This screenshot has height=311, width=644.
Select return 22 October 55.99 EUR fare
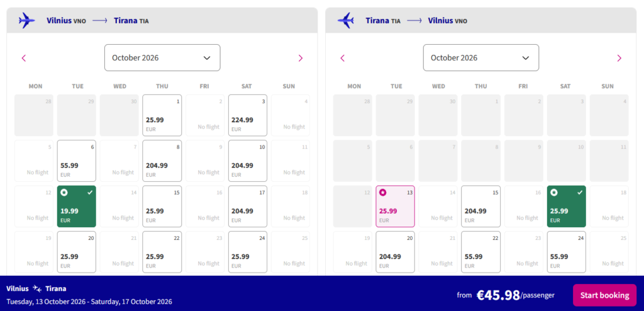(481, 252)
